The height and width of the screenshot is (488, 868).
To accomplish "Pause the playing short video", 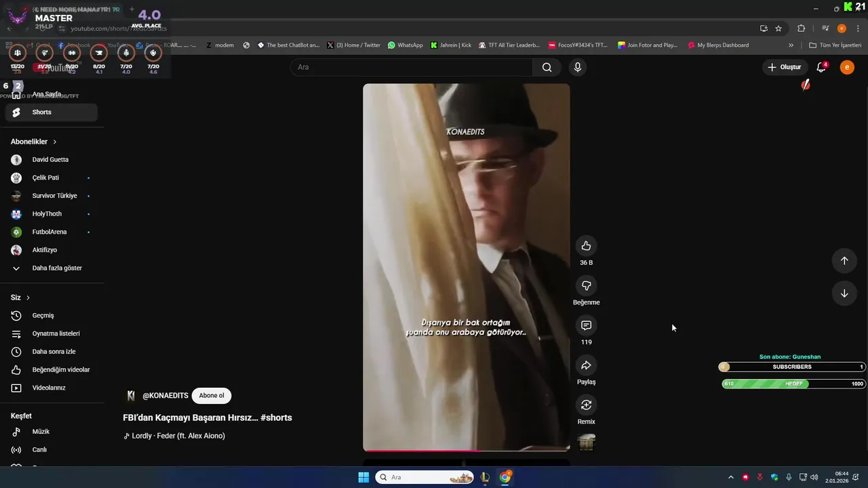I will click(467, 268).
